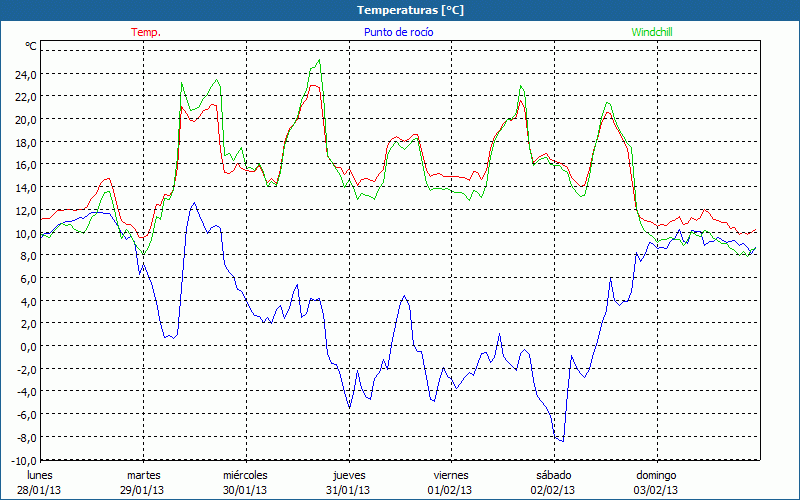
Task: Click the 0,0 y-axis label
Action: 27,347
